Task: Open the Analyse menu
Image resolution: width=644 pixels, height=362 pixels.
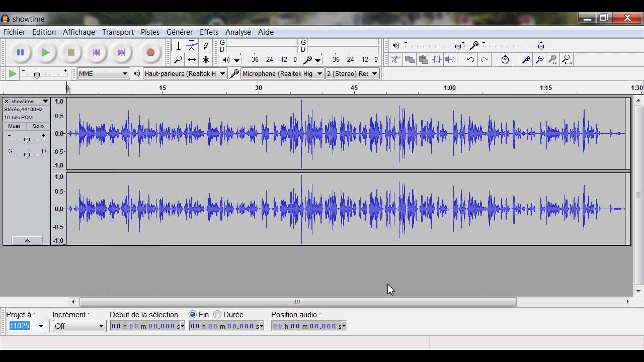Action: (x=238, y=32)
